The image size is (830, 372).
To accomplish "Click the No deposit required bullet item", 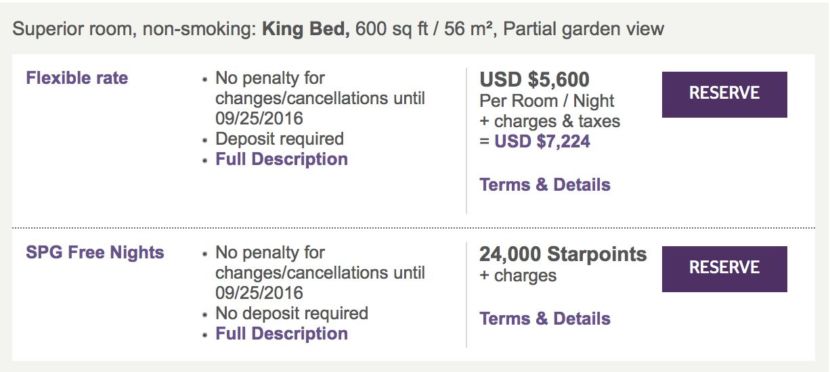I will coord(292,313).
